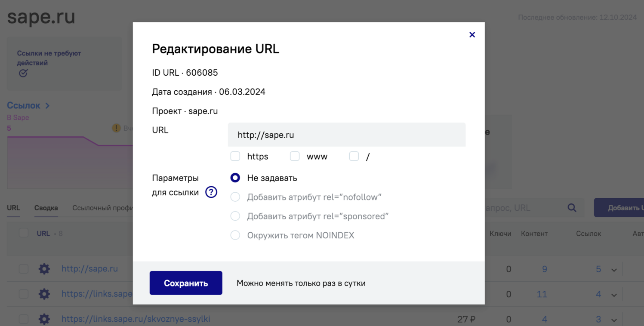Switch to the 'Ссылочный профиль' tab
This screenshot has height=326, width=644.
point(102,208)
